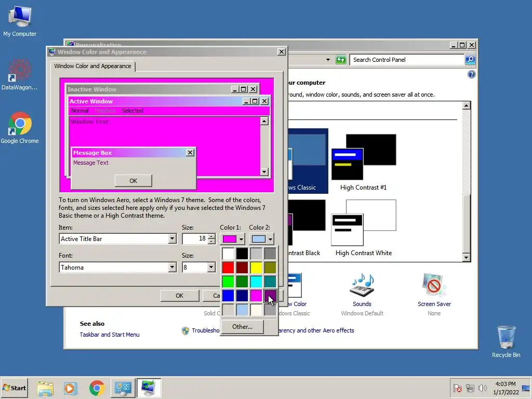Select Windows Classic theme thumbnail
This screenshot has width=532, height=399.
coord(308,161)
